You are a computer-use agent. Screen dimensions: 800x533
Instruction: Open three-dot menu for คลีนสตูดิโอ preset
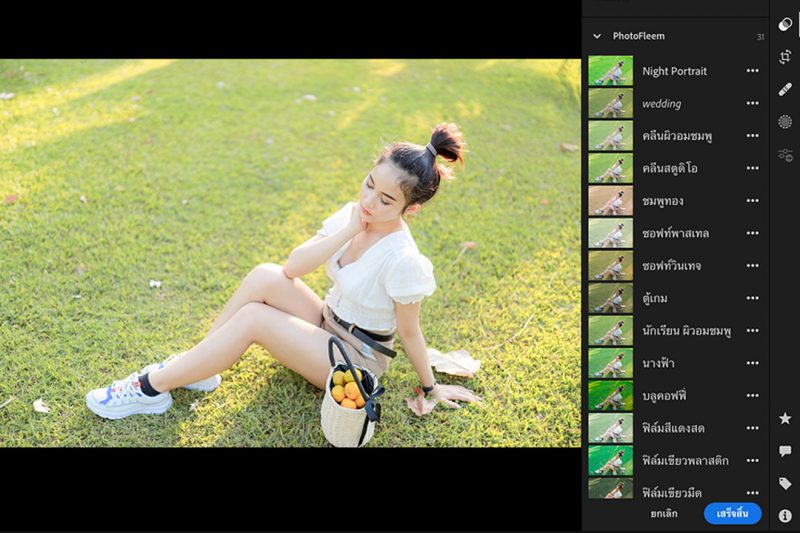(x=753, y=168)
